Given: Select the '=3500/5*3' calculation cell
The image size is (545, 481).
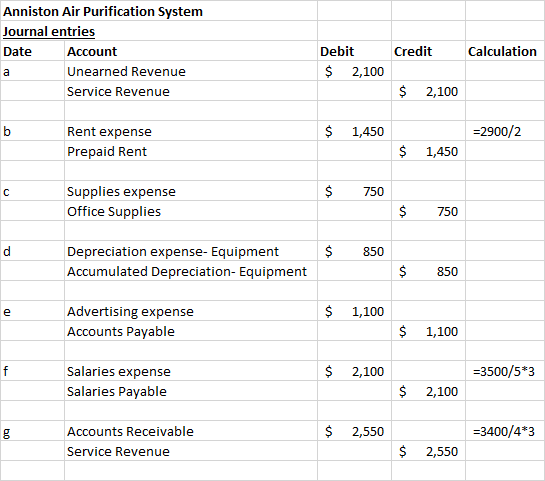Looking at the screenshot, I should 505,371.
